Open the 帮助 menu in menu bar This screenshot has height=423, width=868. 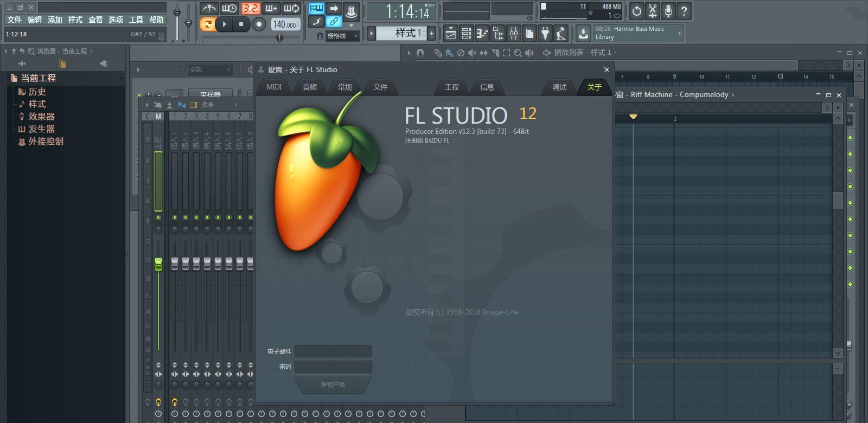156,20
